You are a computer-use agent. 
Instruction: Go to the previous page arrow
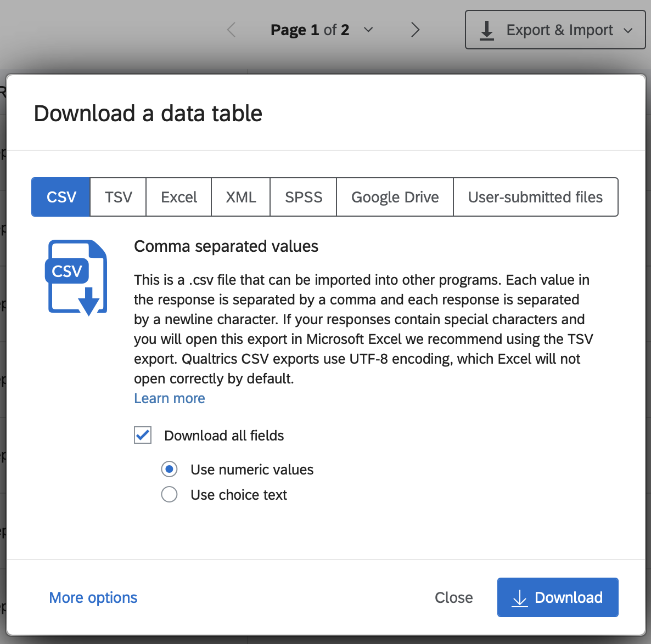click(x=231, y=30)
